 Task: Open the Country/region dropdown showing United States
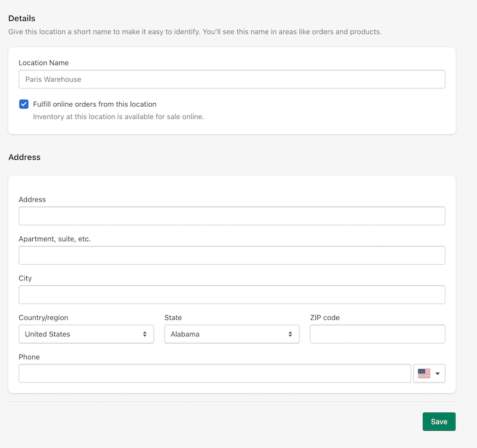click(x=80, y=334)
